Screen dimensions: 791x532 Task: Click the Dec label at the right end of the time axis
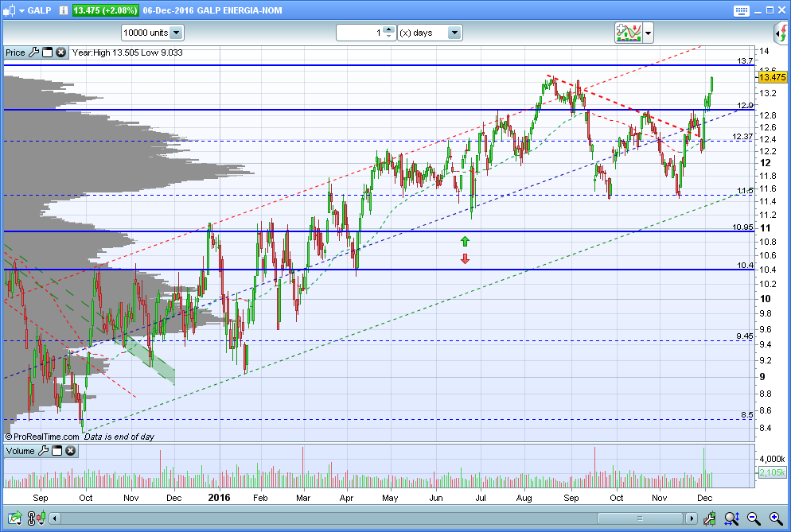(x=704, y=499)
